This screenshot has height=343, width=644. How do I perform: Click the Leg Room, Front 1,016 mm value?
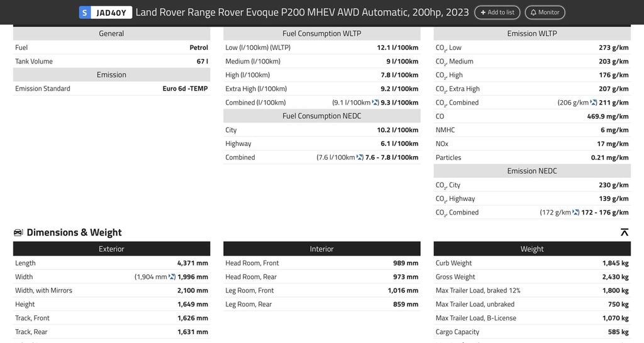[x=403, y=290]
